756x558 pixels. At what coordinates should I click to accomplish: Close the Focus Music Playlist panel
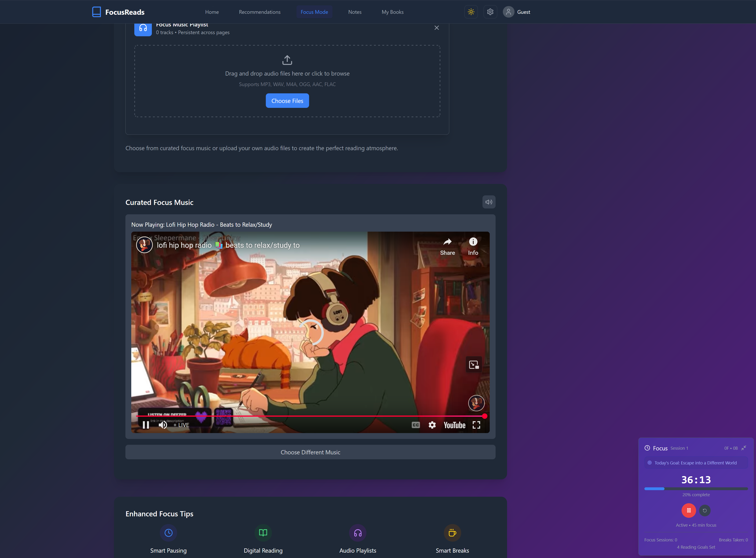(x=436, y=28)
